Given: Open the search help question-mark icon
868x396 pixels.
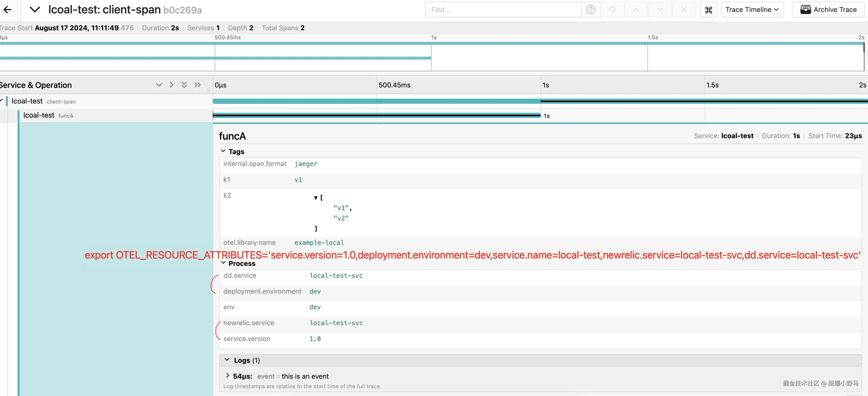Looking at the screenshot, I should [590, 10].
